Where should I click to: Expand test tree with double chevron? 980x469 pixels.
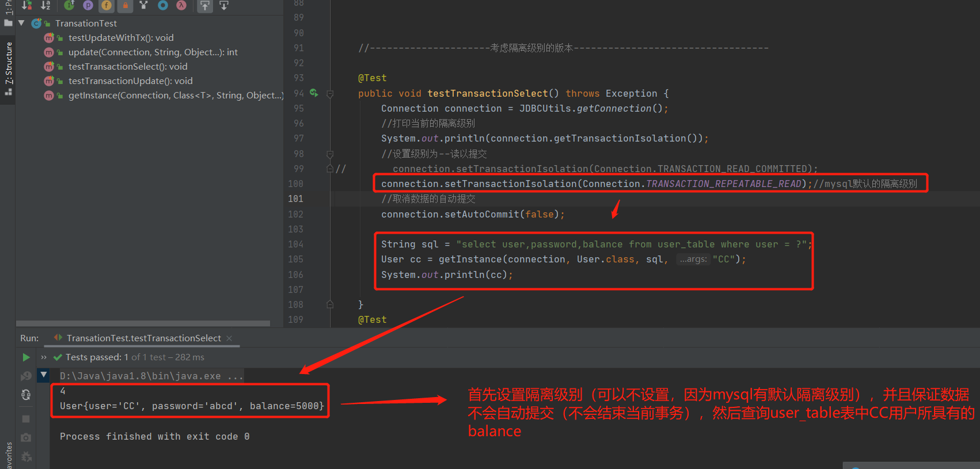tap(44, 357)
